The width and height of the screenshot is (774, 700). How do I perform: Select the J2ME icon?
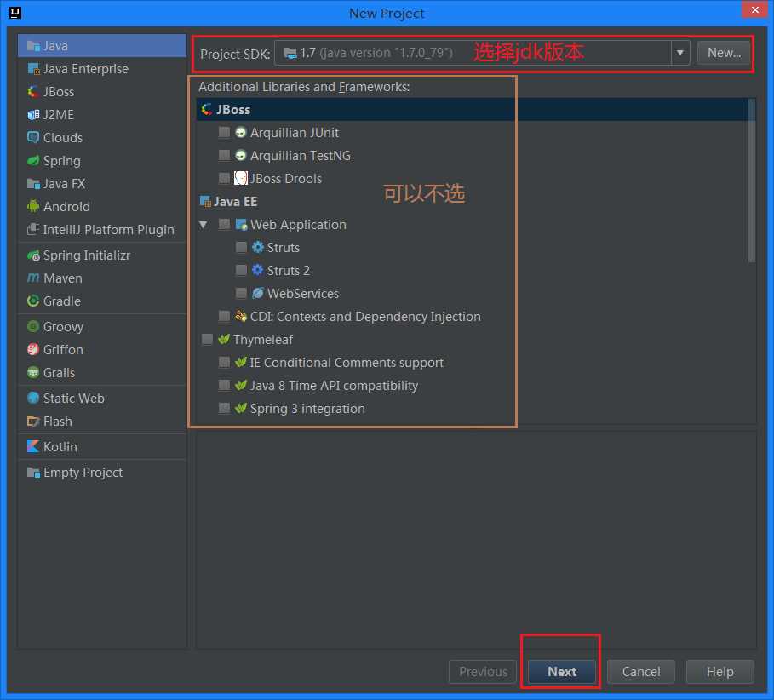33,114
